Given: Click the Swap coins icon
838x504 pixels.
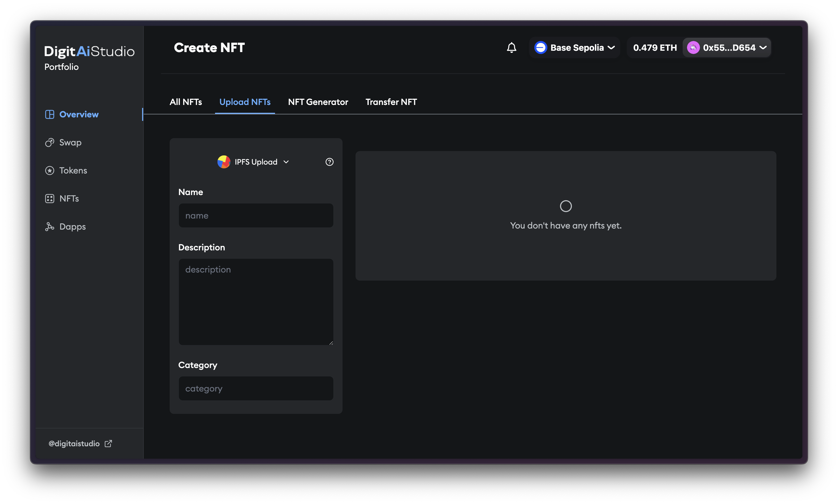Looking at the screenshot, I should (50, 143).
